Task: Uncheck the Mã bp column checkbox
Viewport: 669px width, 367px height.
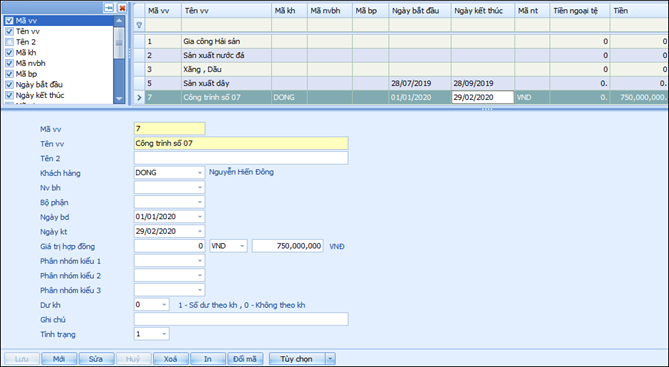Action: [9, 74]
